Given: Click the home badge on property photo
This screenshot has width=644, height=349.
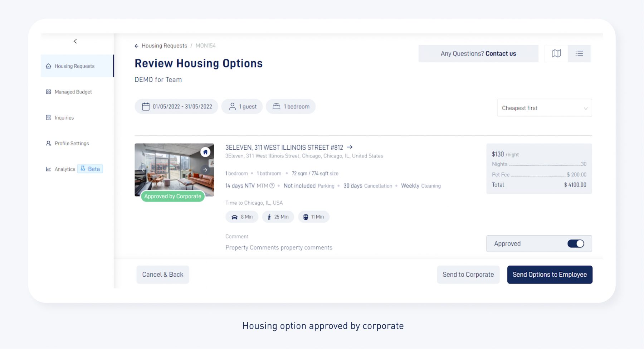Looking at the screenshot, I should pos(205,152).
